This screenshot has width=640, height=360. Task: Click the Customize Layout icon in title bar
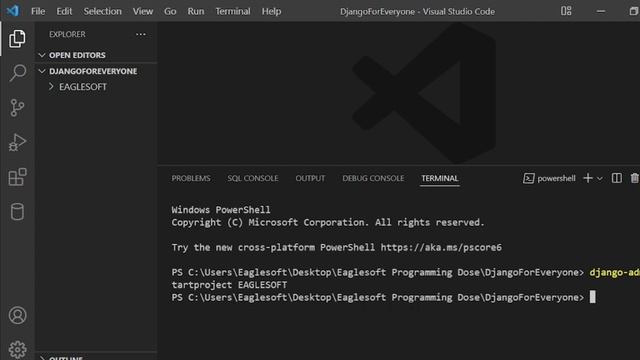pyautogui.click(x=566, y=11)
